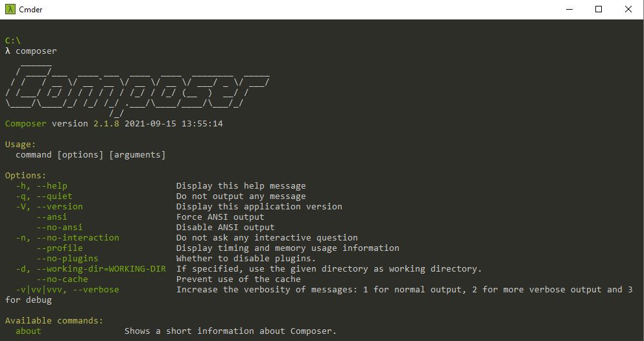Click the 'Usage:' heading
This screenshot has height=341, width=644.
pos(21,145)
